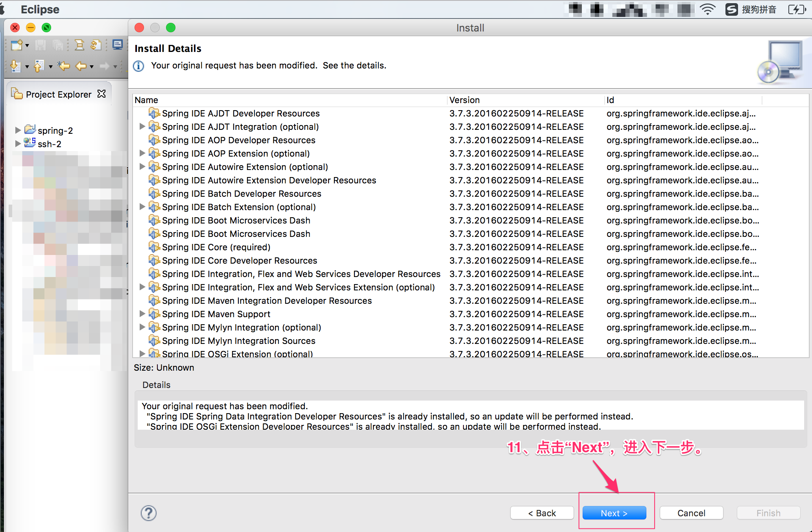Image resolution: width=812 pixels, height=532 pixels.
Task: Click feature icon of AOP Developer Resources
Action: point(154,140)
